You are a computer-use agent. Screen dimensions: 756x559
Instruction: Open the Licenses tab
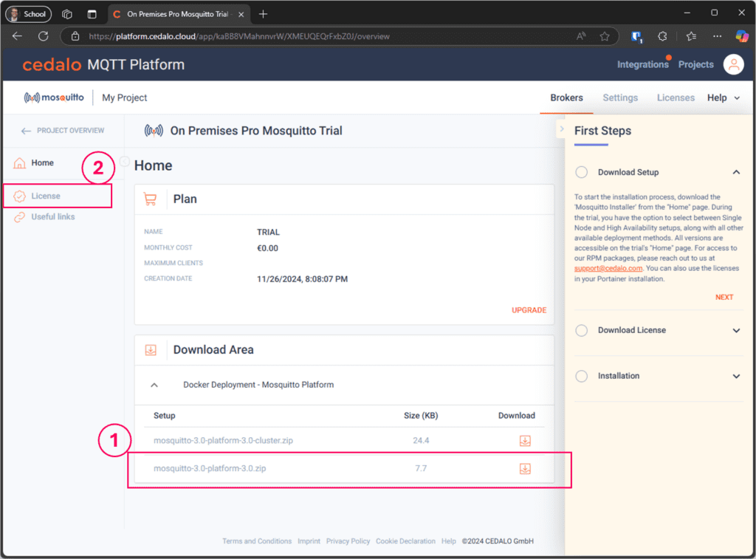click(675, 97)
